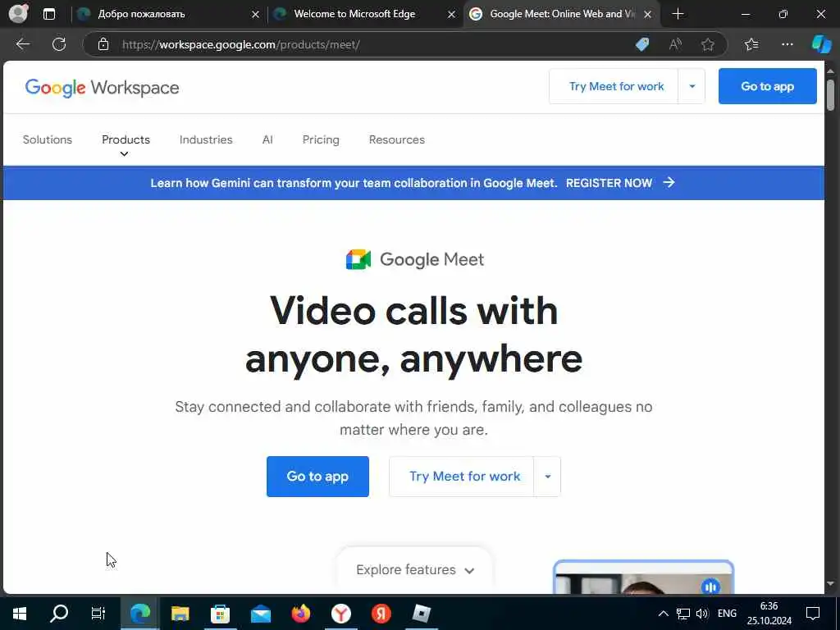Click the audio indicator on video thumbnail
The image size is (840, 630).
coord(710,587)
